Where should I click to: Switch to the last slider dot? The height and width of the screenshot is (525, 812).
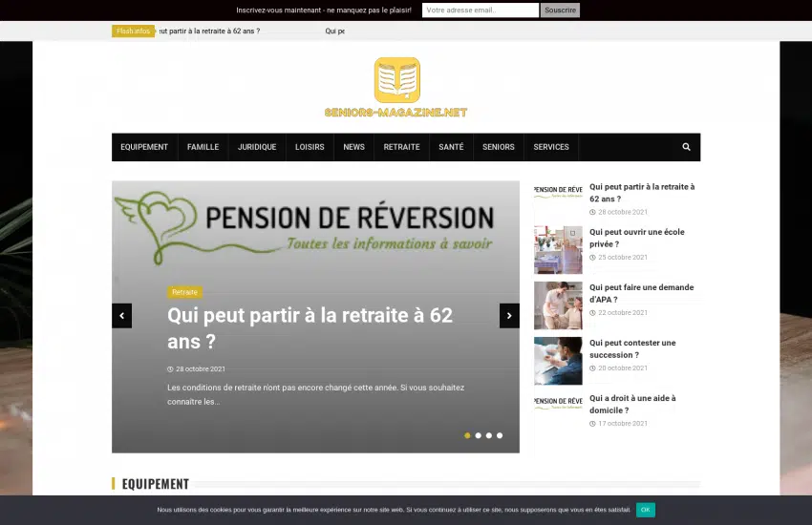pos(500,435)
